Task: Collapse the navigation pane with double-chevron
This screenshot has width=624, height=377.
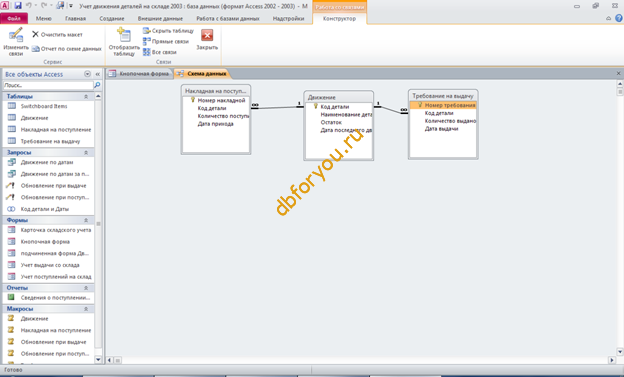Action: click(98, 74)
